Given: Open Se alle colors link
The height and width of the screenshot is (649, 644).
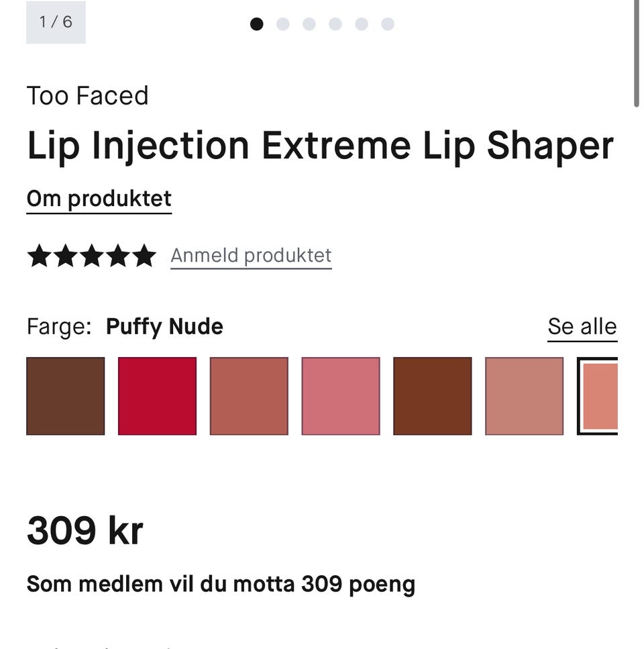Looking at the screenshot, I should pyautogui.click(x=582, y=328).
